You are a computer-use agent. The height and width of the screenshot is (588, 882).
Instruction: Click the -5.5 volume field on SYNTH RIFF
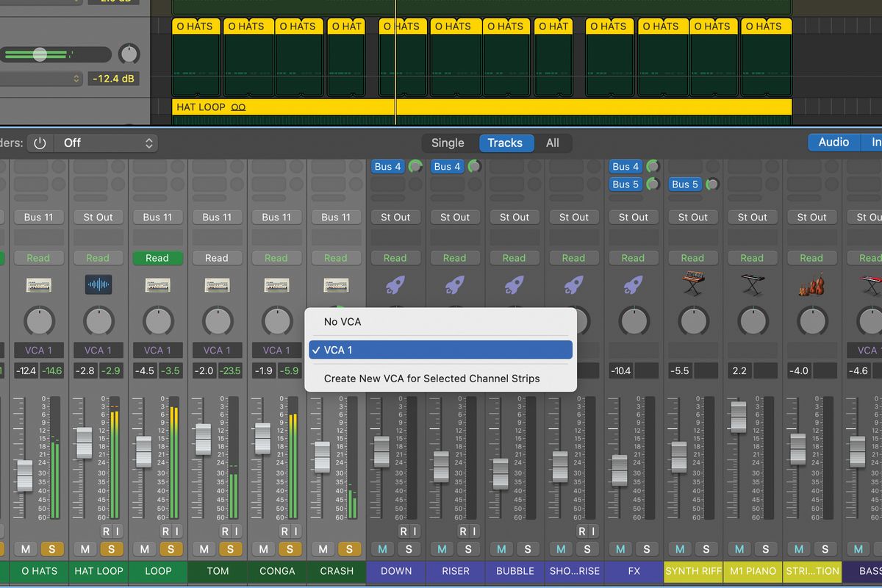click(x=680, y=371)
